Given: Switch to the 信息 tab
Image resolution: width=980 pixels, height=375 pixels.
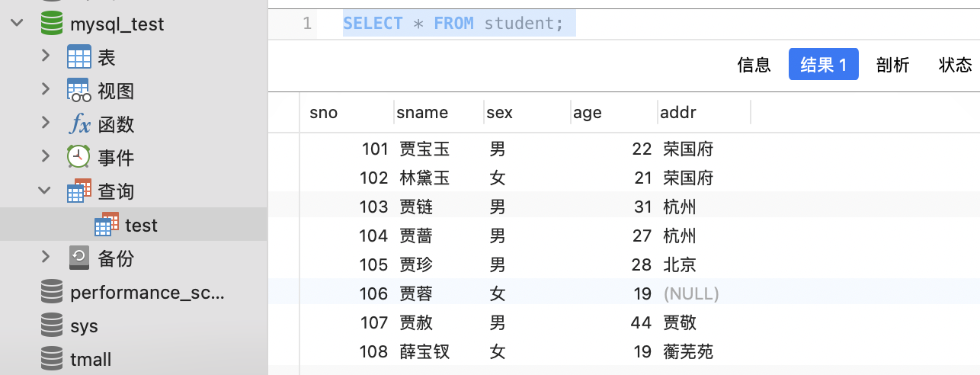Looking at the screenshot, I should click(x=754, y=65).
